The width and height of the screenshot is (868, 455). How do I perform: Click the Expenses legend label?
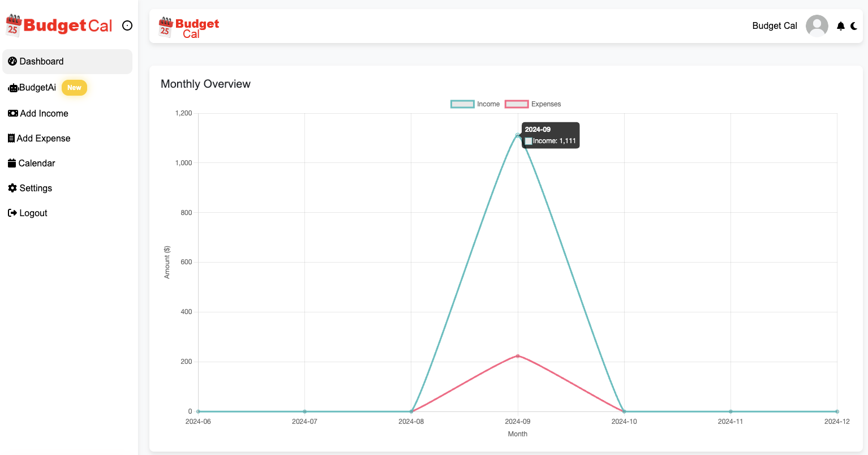coord(546,104)
